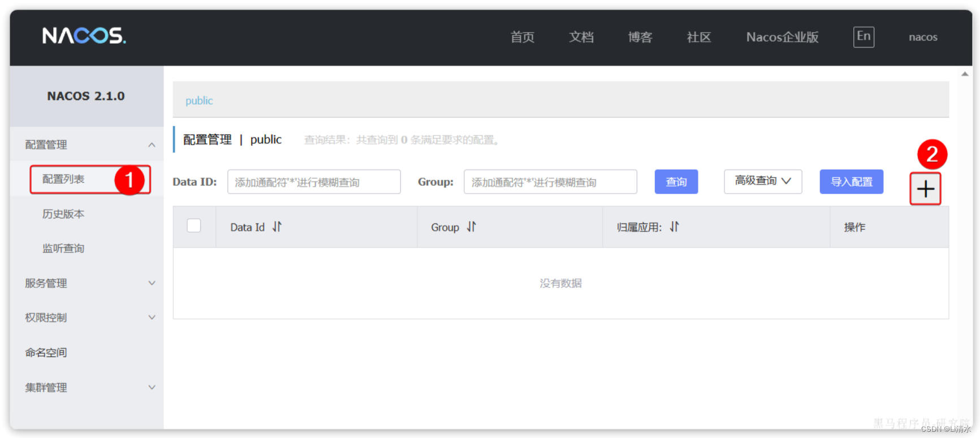Focus the Group search field
980x438 pixels.
pyautogui.click(x=550, y=182)
